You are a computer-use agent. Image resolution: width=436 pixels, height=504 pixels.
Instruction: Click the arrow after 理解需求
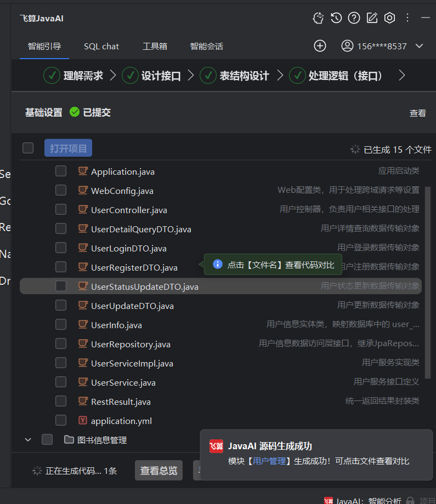[x=112, y=76]
